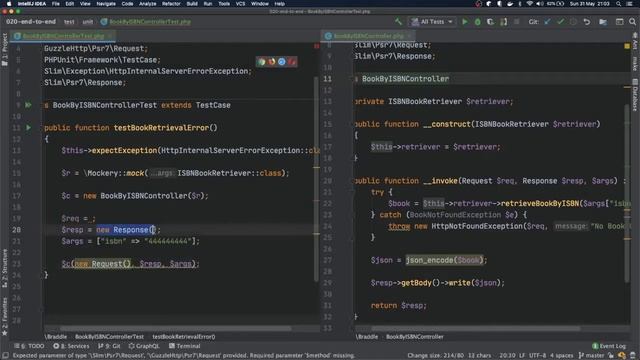The width and height of the screenshot is (640, 360).
Task: Toggle tool window buttons icon at bottom-left corner
Action: click(5, 356)
